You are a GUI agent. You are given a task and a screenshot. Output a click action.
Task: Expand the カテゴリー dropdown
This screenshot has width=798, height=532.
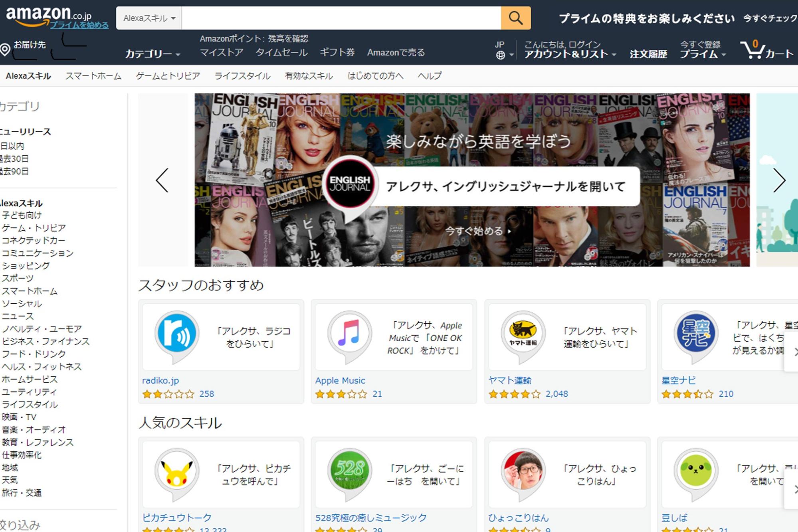pos(153,54)
